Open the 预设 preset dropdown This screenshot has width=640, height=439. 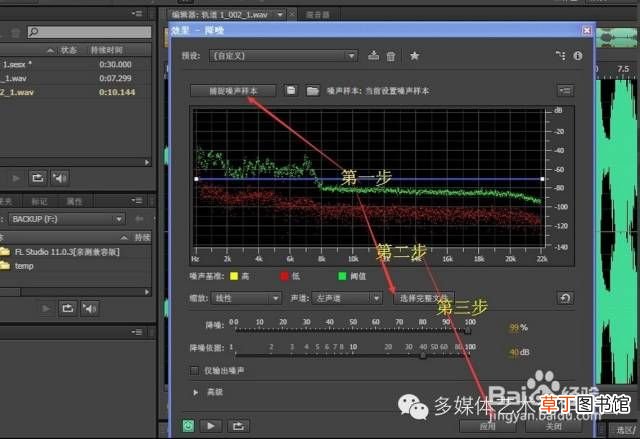[x=283, y=55]
